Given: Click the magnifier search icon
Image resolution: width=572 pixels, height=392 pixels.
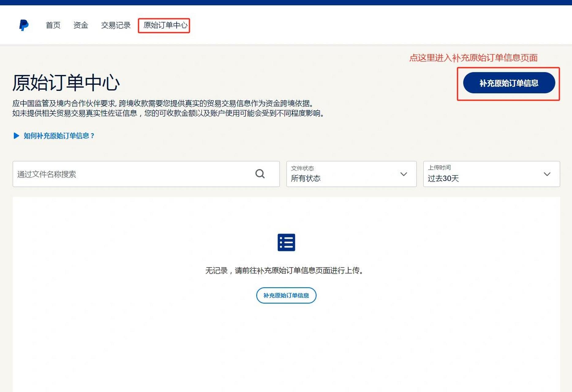Looking at the screenshot, I should tap(260, 174).
